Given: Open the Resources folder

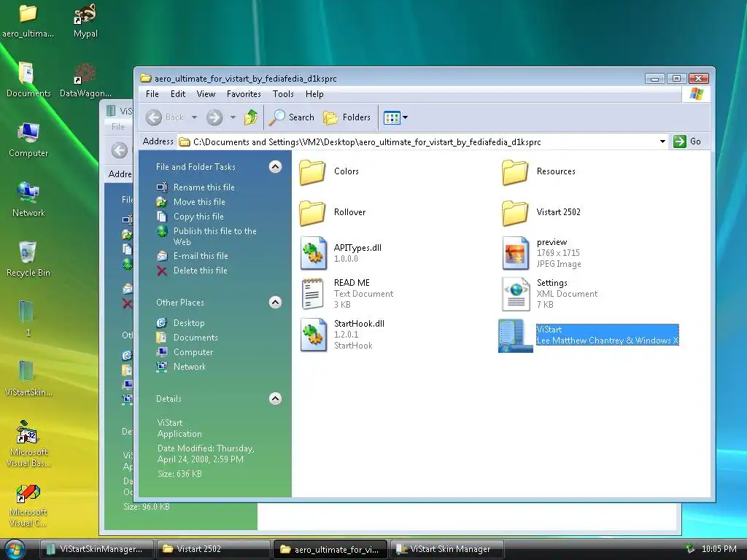Looking at the screenshot, I should [x=515, y=172].
